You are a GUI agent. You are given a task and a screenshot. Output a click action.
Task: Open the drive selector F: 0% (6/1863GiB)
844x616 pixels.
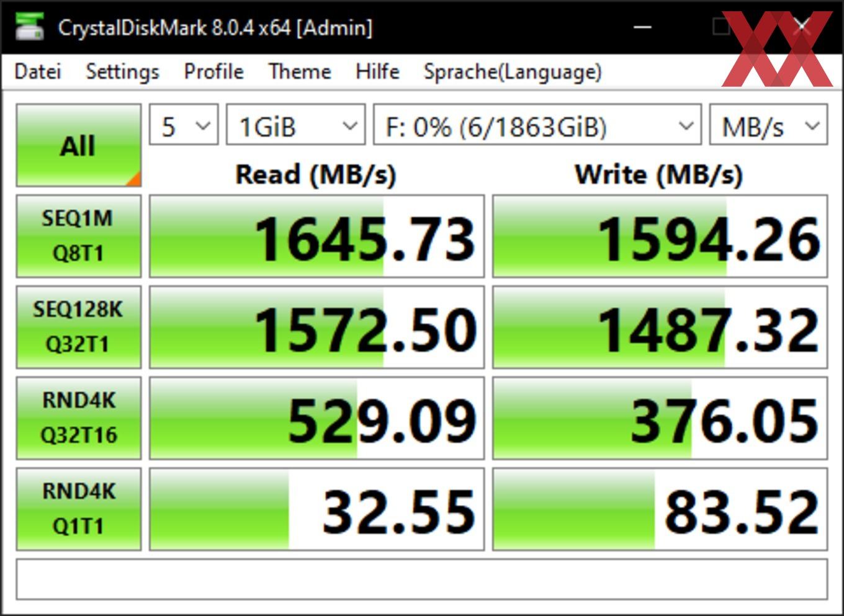click(537, 125)
